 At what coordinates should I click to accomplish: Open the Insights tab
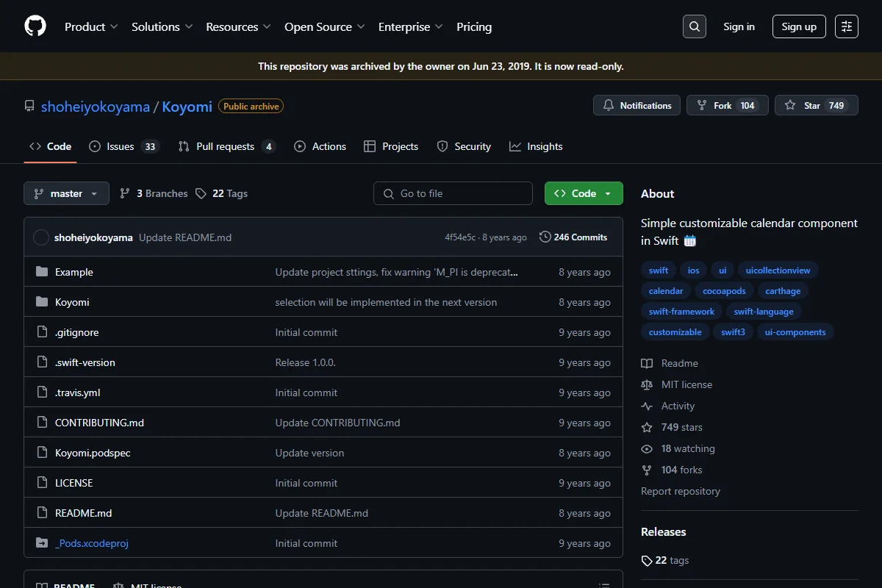click(x=536, y=146)
